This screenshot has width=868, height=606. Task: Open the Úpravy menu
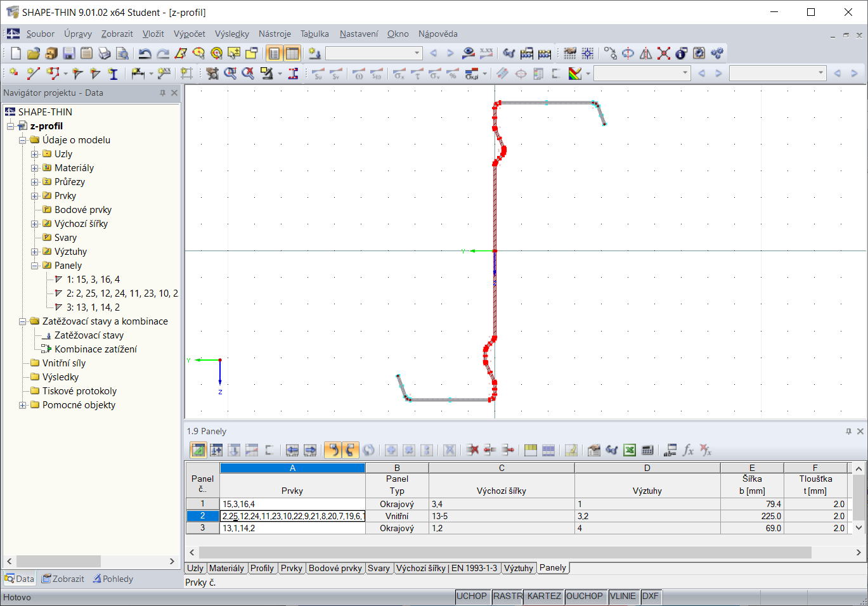pos(78,34)
